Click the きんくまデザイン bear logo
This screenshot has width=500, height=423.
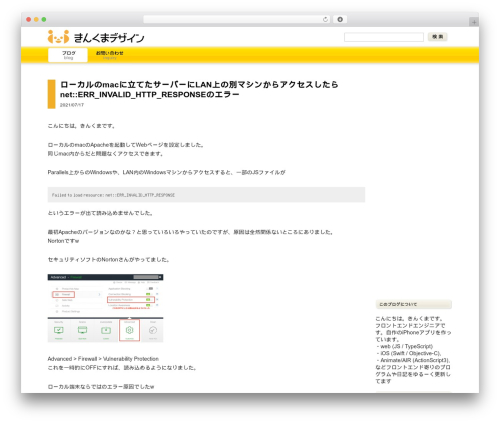point(58,37)
